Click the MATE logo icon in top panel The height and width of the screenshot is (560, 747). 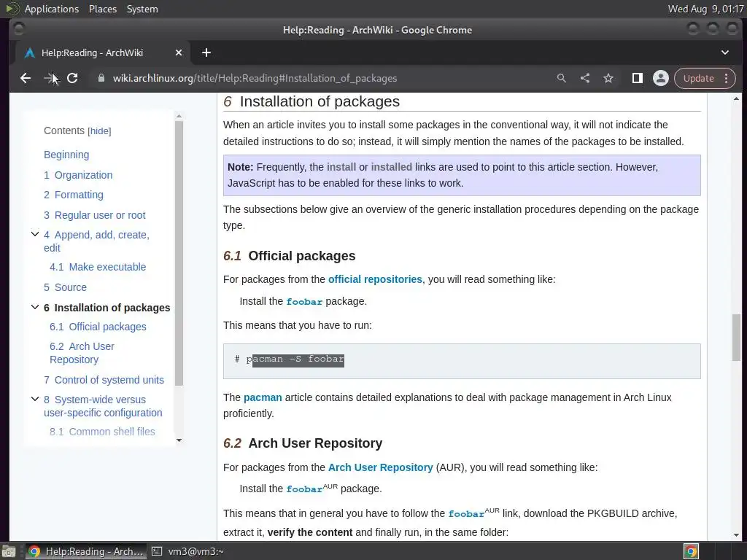tap(12, 9)
